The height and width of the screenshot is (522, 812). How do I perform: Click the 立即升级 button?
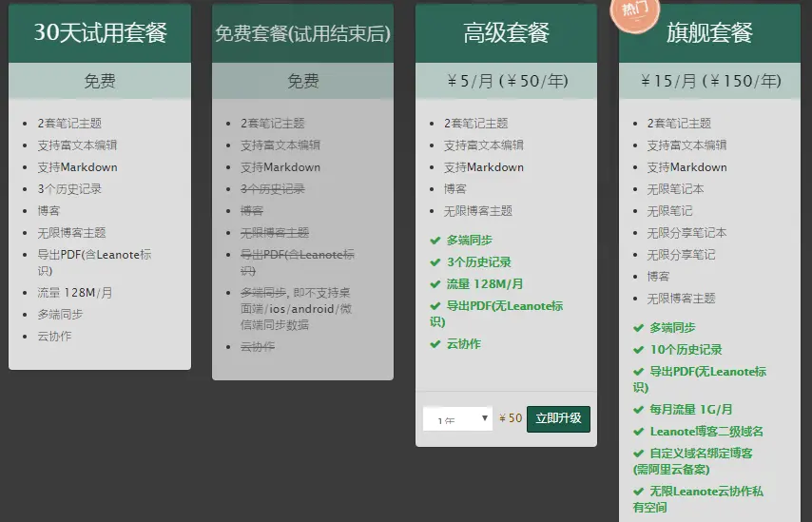pos(558,418)
